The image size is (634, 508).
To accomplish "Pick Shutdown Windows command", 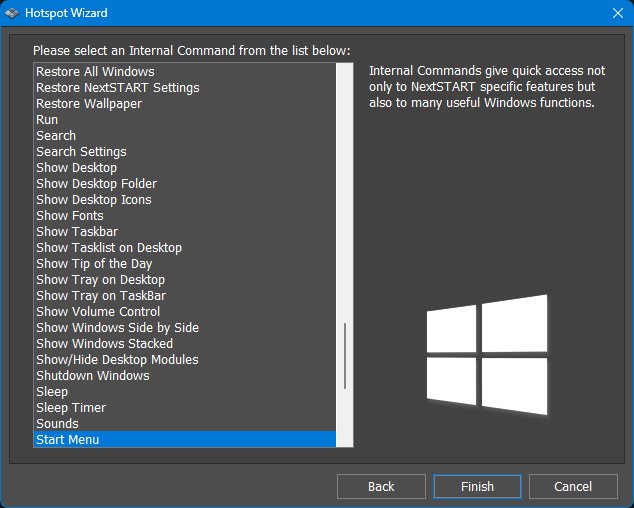I will click(185, 375).
